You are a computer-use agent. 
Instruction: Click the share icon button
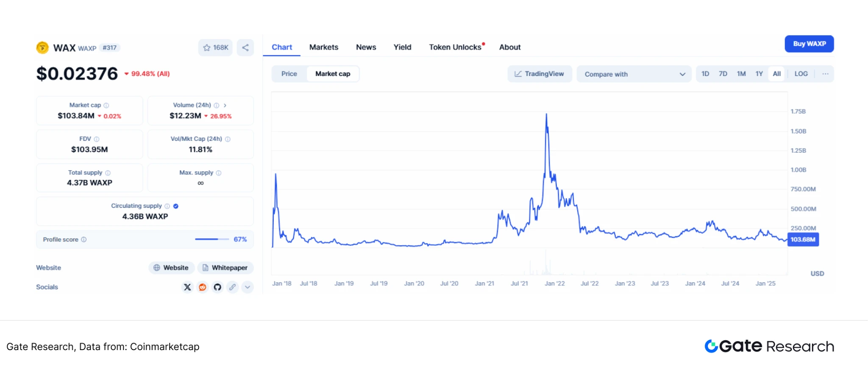[245, 48]
